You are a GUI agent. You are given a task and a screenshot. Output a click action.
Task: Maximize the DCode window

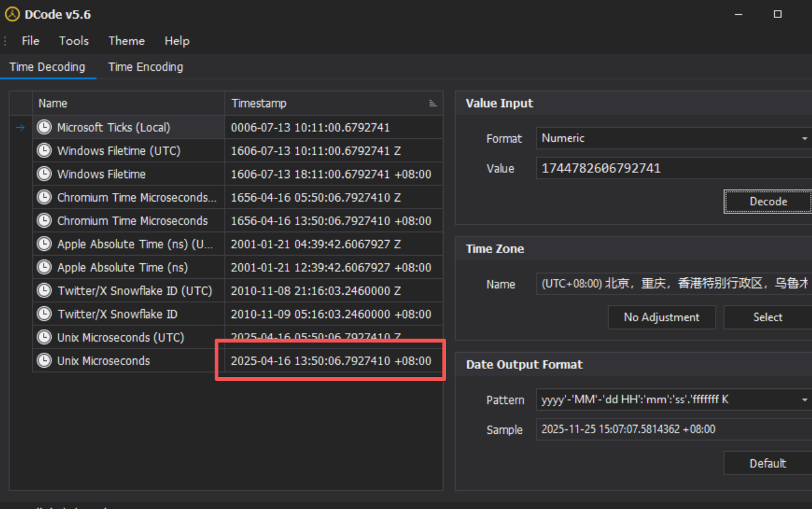777,14
